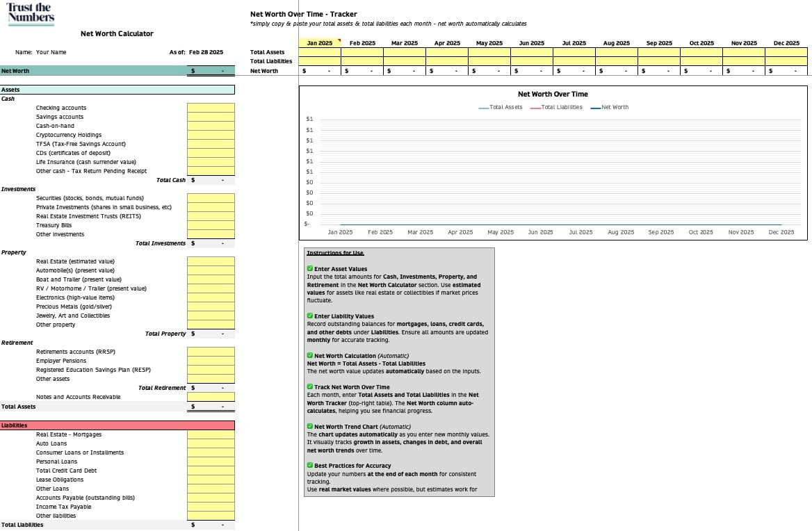Select the Cryptocurrency Holdings value cell

[x=211, y=135]
